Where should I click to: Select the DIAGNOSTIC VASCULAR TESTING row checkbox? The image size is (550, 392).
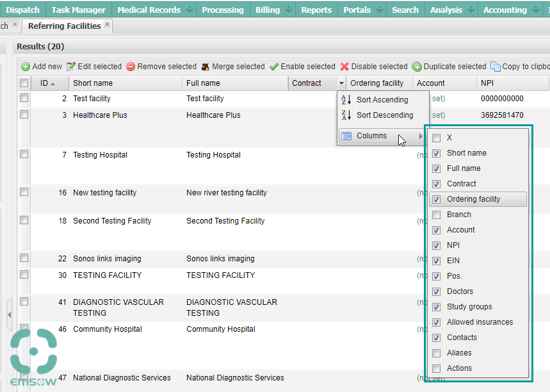(x=24, y=302)
